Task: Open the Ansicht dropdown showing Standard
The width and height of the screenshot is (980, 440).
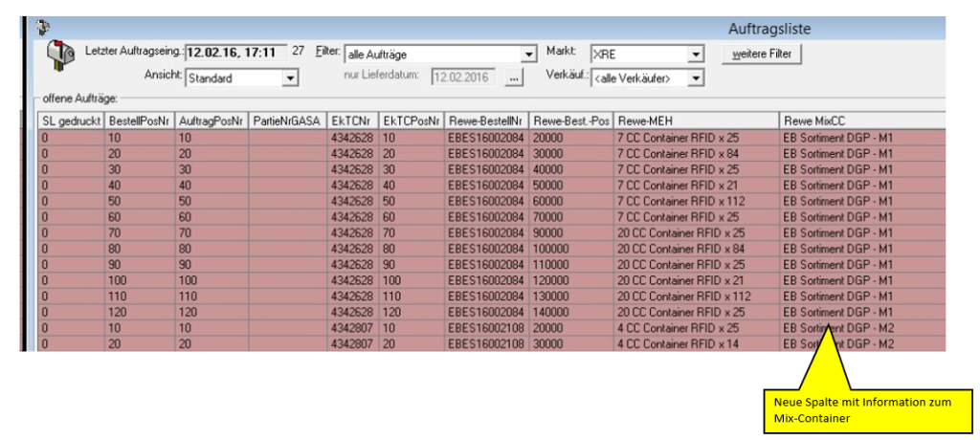Action: point(291,78)
